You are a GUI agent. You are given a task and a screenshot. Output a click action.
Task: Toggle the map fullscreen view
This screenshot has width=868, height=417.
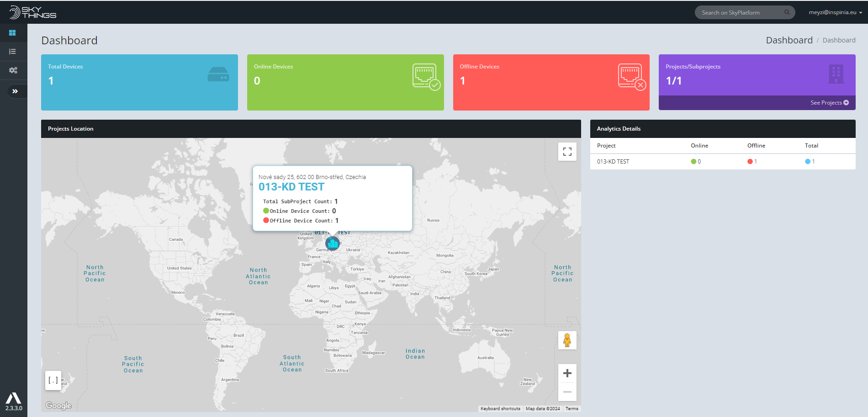point(567,152)
